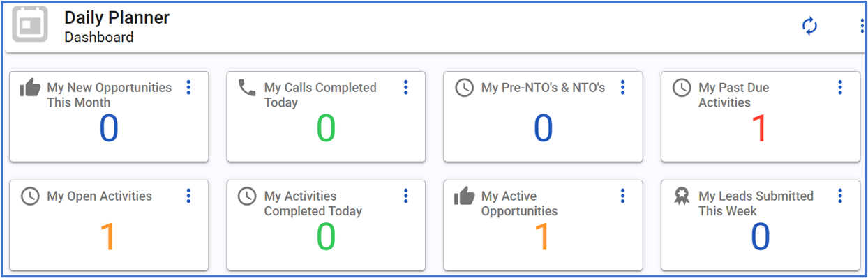The width and height of the screenshot is (868, 278).
Task: Click clock icon on My Past Due Activities
Action: click(682, 88)
